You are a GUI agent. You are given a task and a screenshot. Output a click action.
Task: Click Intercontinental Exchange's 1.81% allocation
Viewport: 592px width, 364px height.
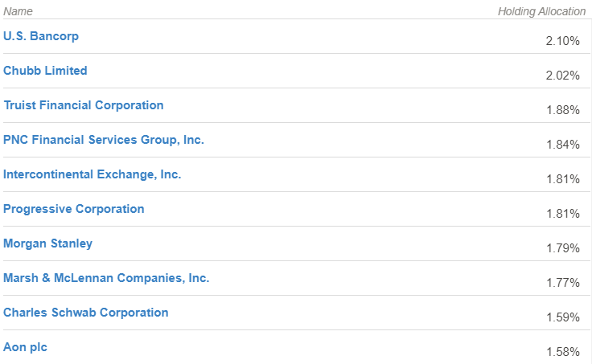tap(562, 179)
